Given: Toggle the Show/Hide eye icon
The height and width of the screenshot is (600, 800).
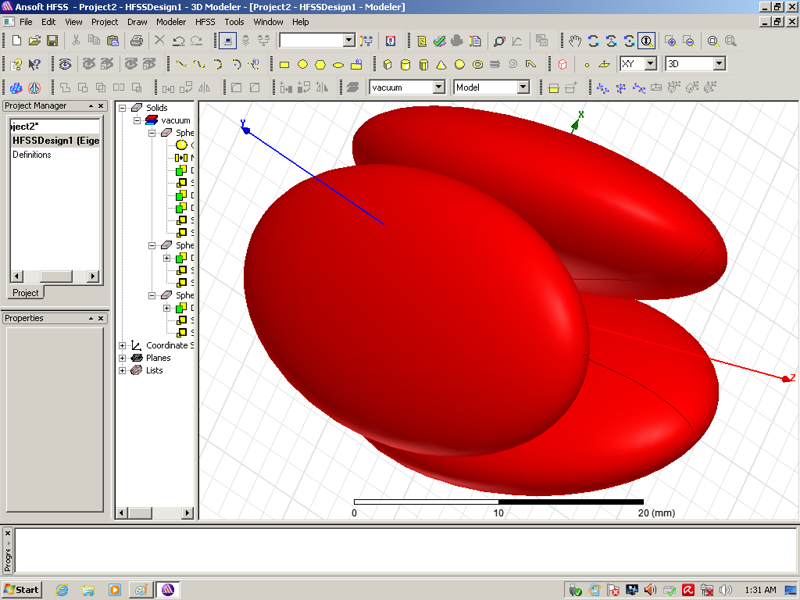Looking at the screenshot, I should (65, 64).
